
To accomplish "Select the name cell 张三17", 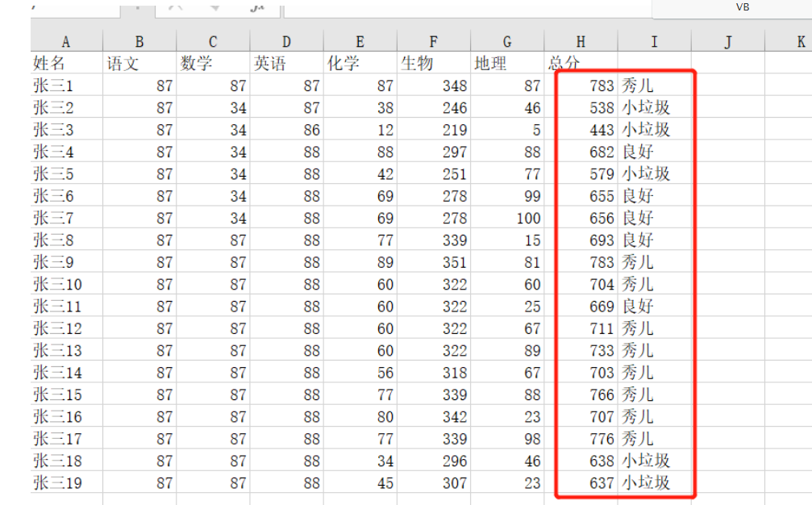I will pyautogui.click(x=67, y=439).
